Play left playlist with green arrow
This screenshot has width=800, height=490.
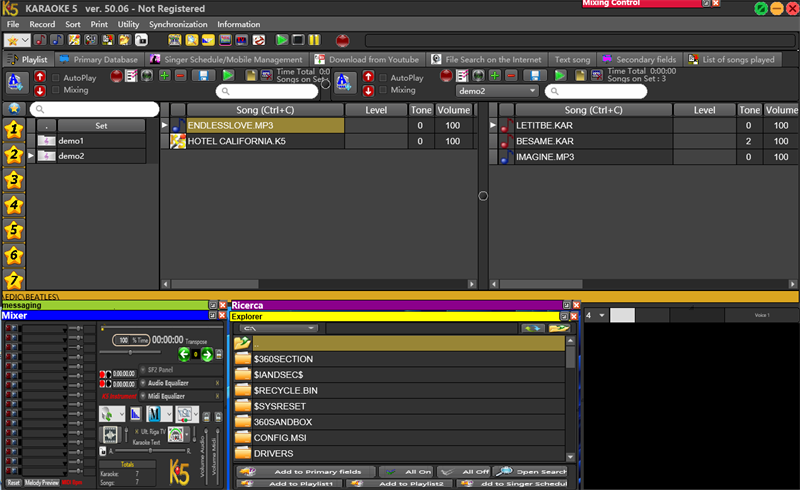click(228, 76)
